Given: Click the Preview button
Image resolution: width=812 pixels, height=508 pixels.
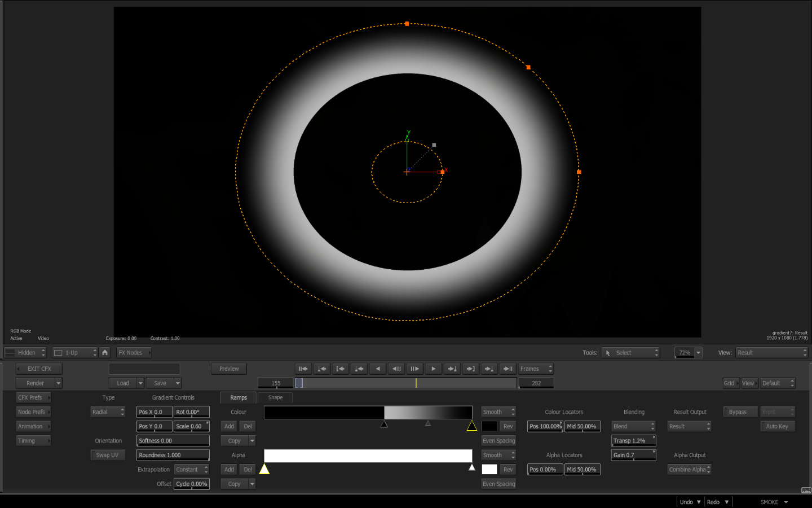Looking at the screenshot, I should (229, 369).
